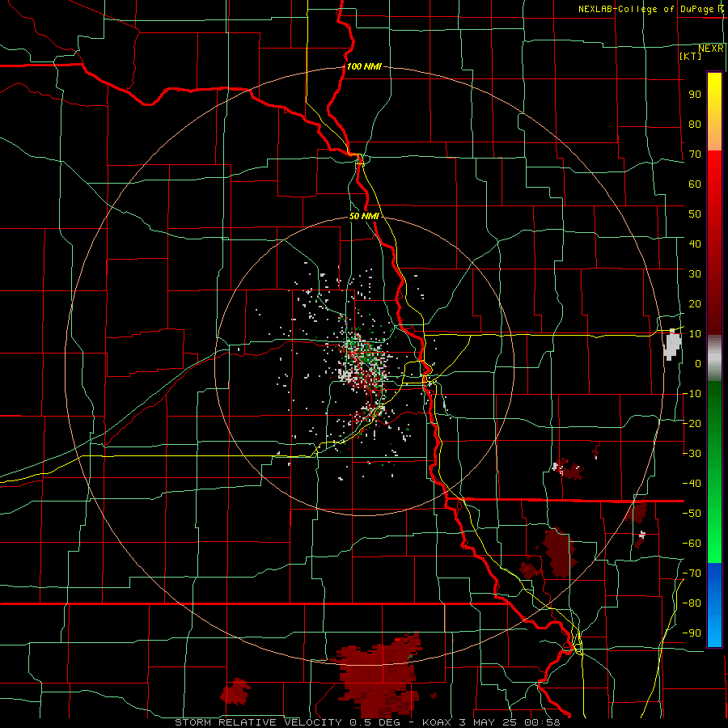The height and width of the screenshot is (728, 728).
Task: Pick the -10 scale value
Action: [x=692, y=394]
